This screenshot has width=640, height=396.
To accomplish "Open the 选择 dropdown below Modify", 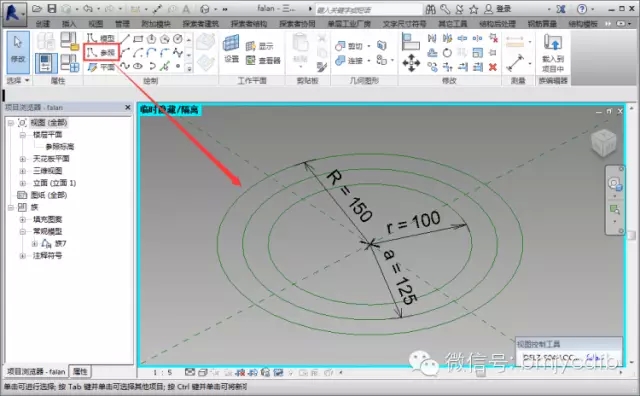I will pos(18,80).
